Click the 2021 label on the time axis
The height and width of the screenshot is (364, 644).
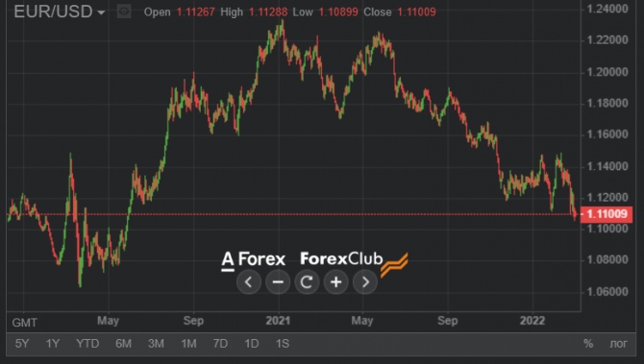pyautogui.click(x=278, y=321)
